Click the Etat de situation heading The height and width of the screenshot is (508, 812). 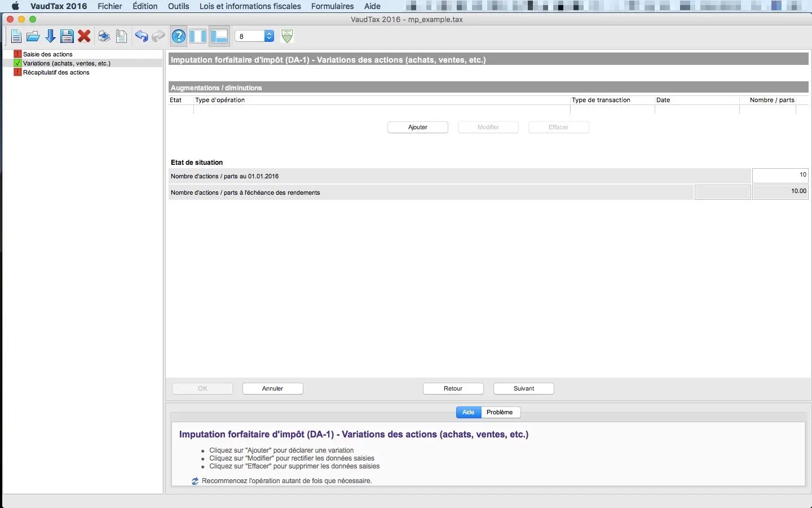[197, 162]
